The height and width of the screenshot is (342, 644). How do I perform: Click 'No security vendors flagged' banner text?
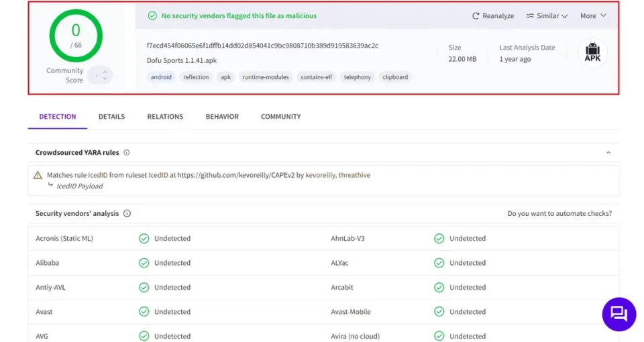(x=239, y=16)
